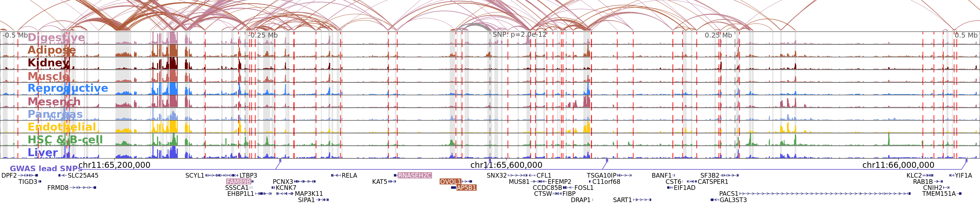
Task: Select the Digestive track label
Action: point(56,38)
